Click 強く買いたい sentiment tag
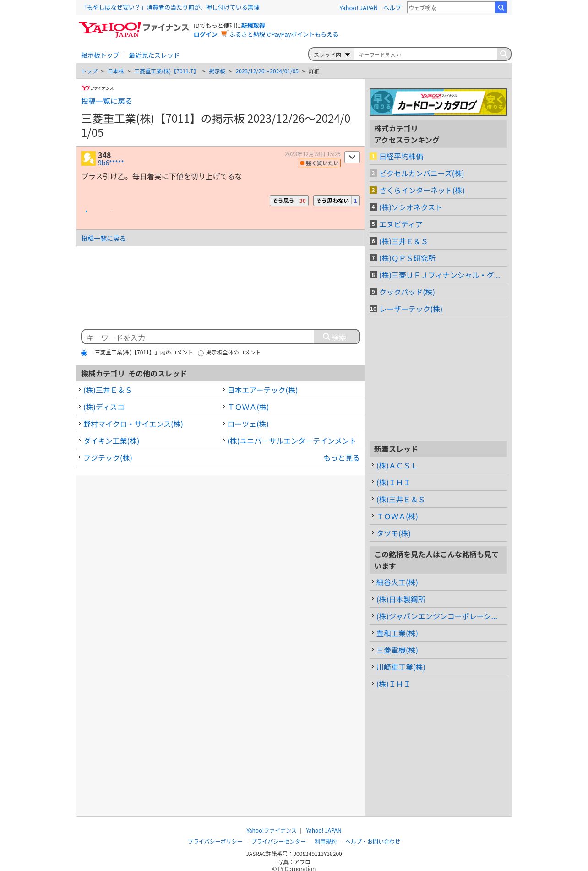The image size is (588, 871). 320,163
